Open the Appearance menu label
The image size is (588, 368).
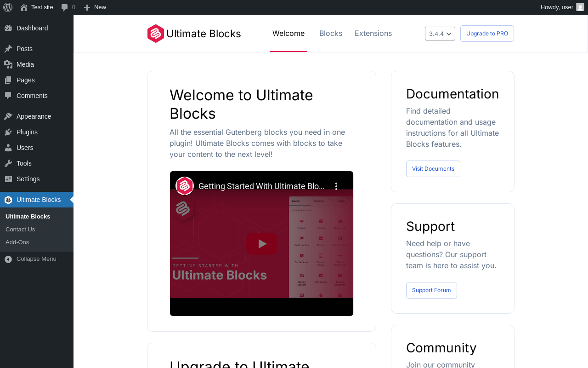coord(34,116)
